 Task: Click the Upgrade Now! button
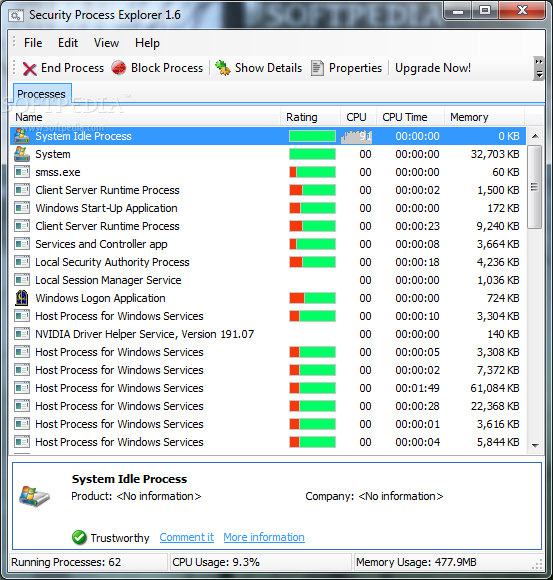pyautogui.click(x=433, y=68)
